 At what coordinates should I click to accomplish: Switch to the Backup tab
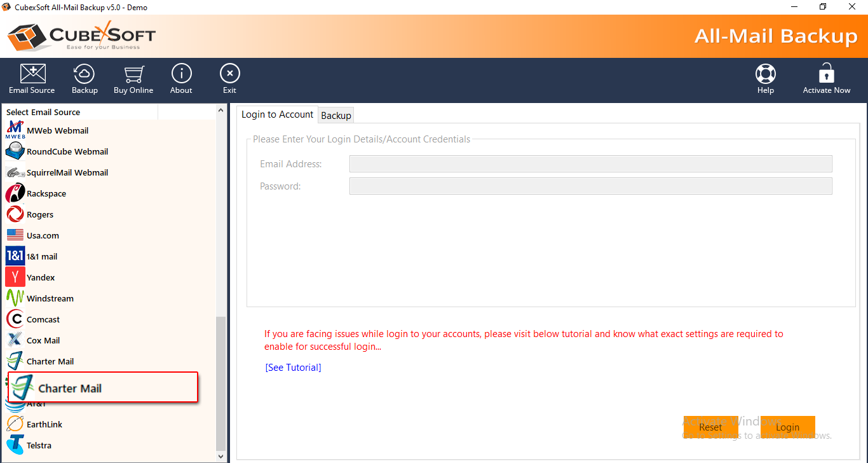pyautogui.click(x=336, y=115)
